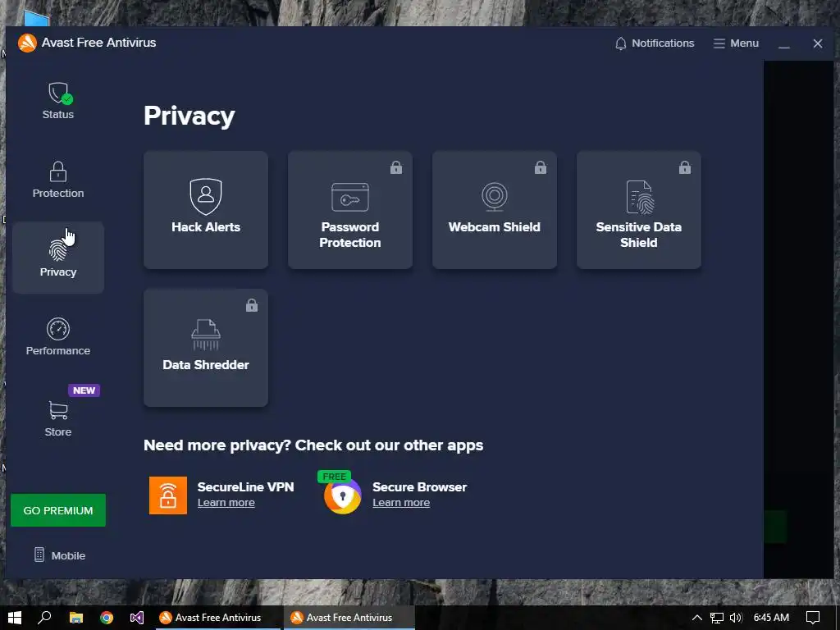
Task: Open the hamburger Menu
Action: [736, 43]
